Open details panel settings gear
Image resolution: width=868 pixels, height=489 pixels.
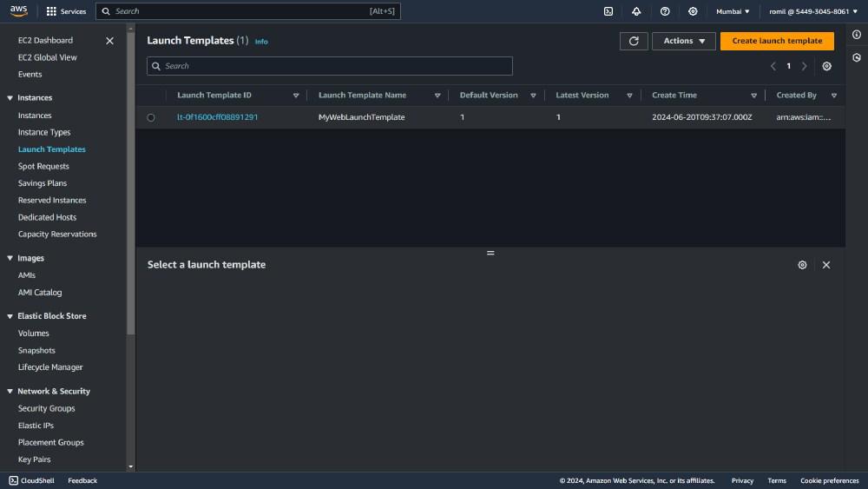point(802,265)
